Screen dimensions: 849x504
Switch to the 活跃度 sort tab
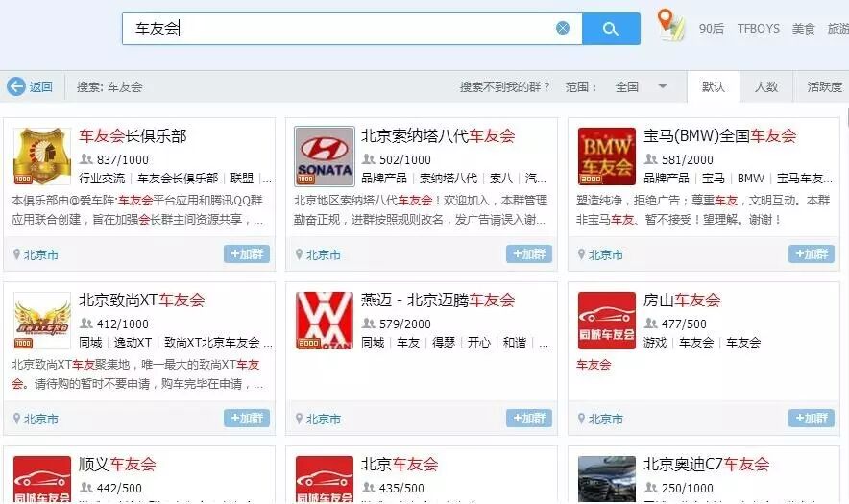click(824, 86)
